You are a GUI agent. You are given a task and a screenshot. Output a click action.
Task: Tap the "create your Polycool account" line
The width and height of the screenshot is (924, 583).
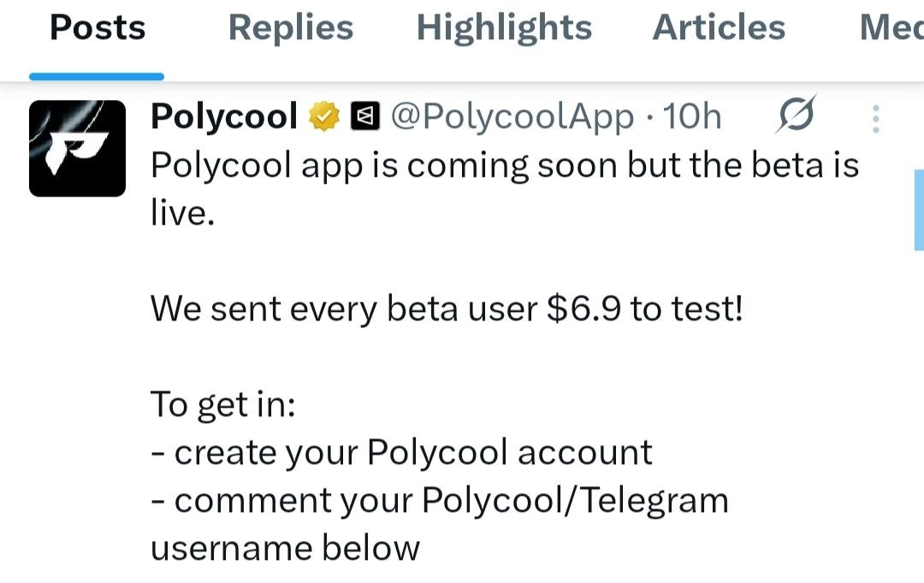coord(401,452)
